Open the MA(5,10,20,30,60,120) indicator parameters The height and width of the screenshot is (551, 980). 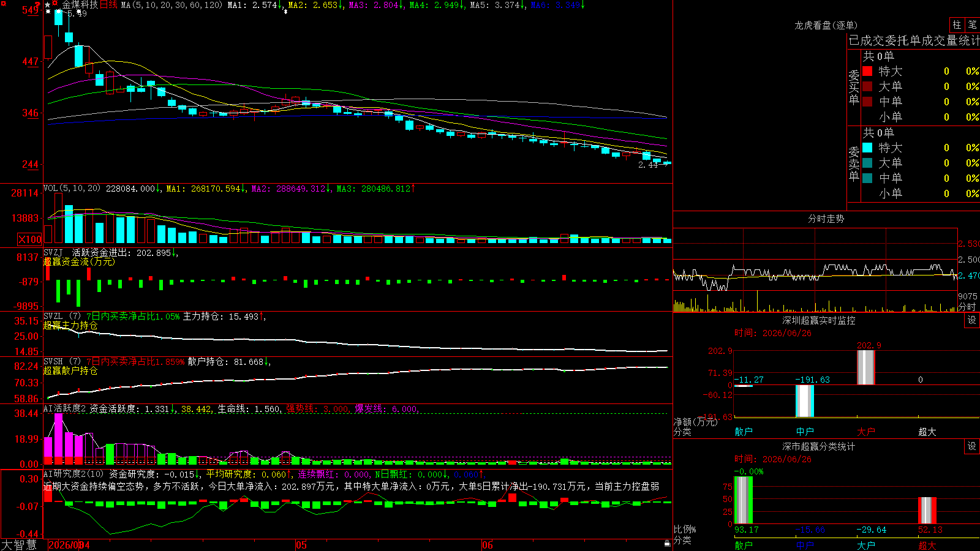(x=172, y=5)
